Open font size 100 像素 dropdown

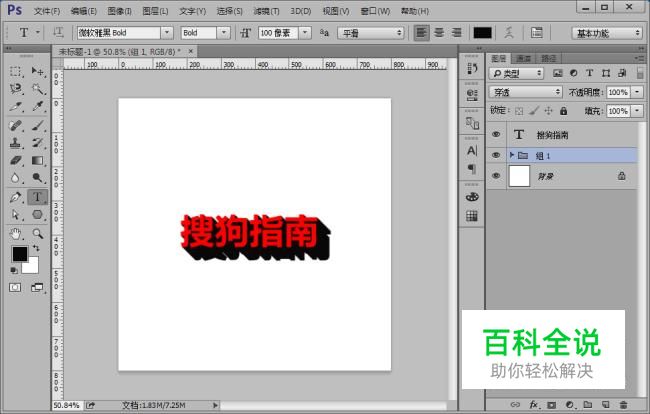click(x=305, y=33)
